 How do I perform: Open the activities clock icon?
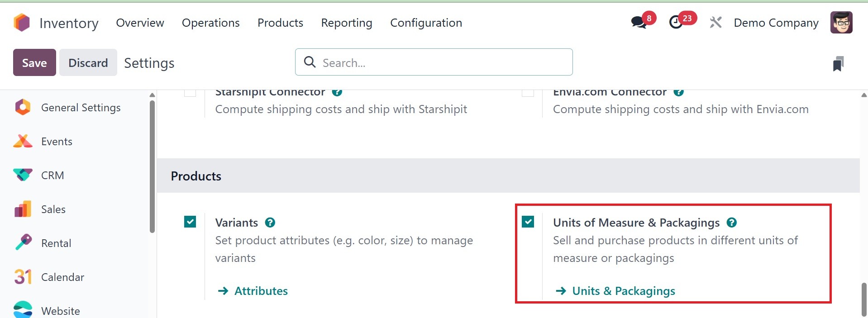point(676,22)
